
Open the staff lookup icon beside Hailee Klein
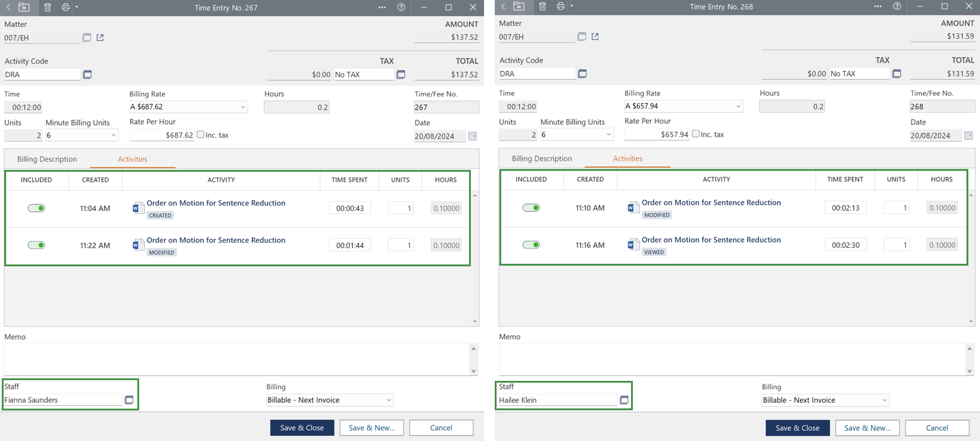coord(624,400)
